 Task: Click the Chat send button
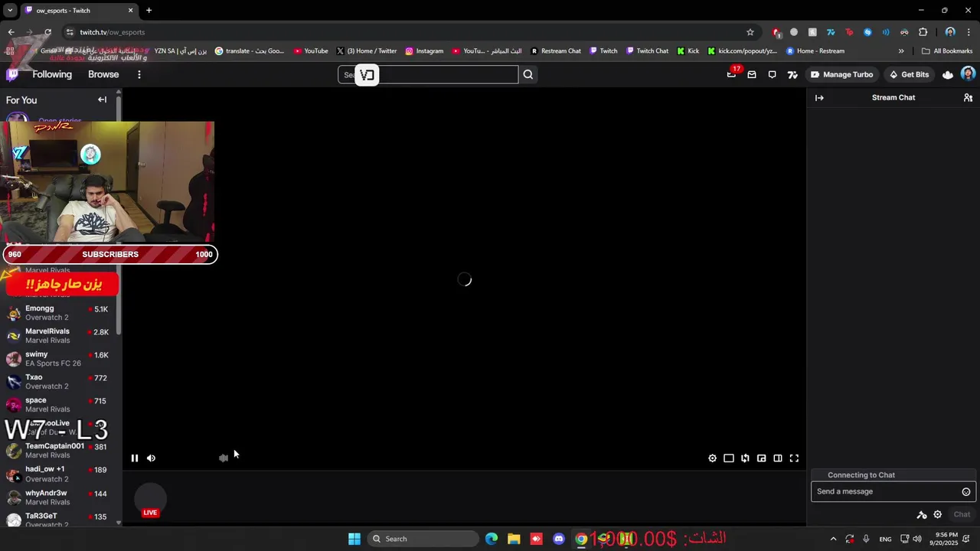tap(962, 514)
